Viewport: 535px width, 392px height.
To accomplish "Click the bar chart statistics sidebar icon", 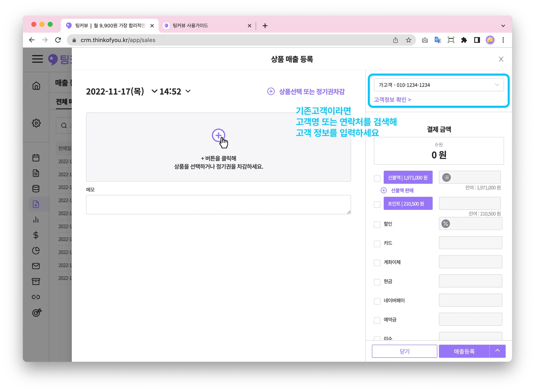I will pos(36,220).
